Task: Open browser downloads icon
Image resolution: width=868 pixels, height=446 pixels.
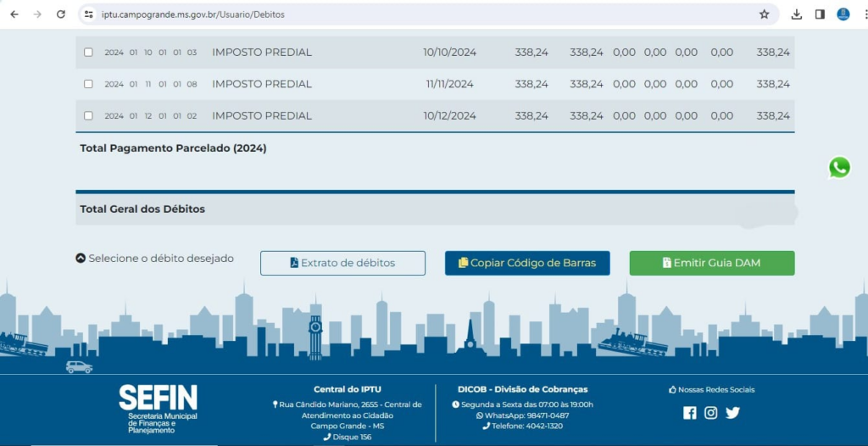Action: [797, 14]
